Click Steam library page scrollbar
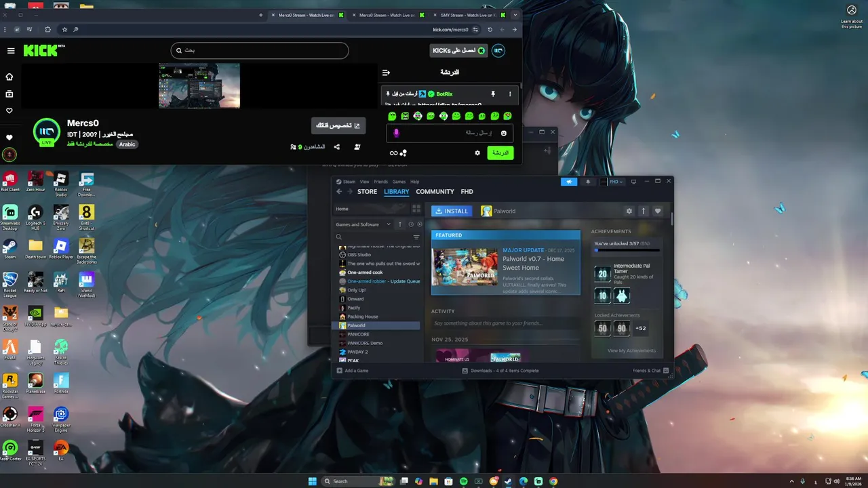Viewport: 868px width, 488px height. 672,219
